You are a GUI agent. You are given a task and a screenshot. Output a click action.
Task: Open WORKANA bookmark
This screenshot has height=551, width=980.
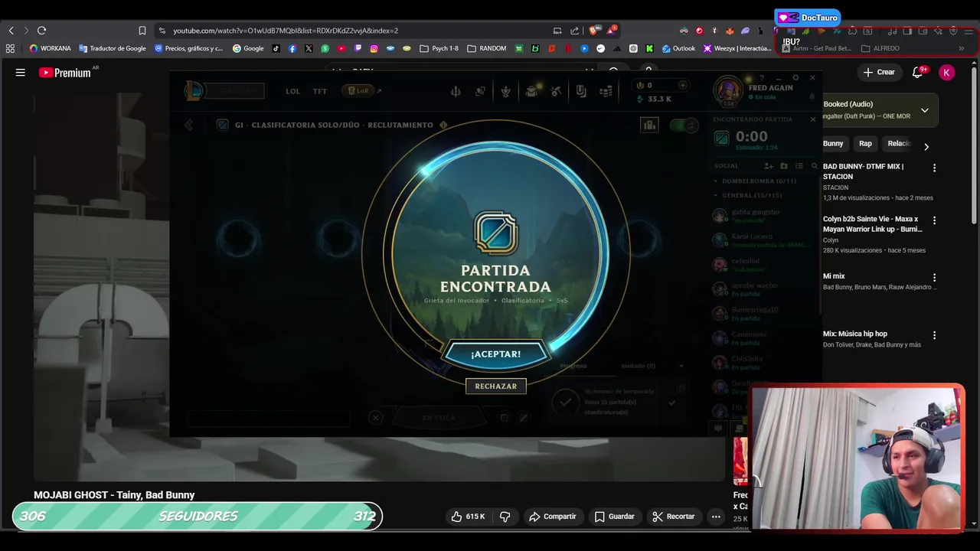pos(50,48)
